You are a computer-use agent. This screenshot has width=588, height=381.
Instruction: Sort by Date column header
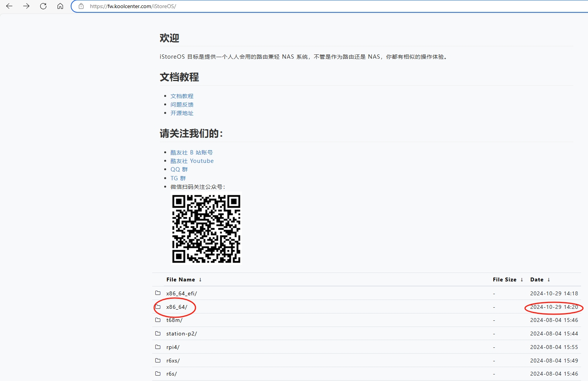click(x=540, y=279)
